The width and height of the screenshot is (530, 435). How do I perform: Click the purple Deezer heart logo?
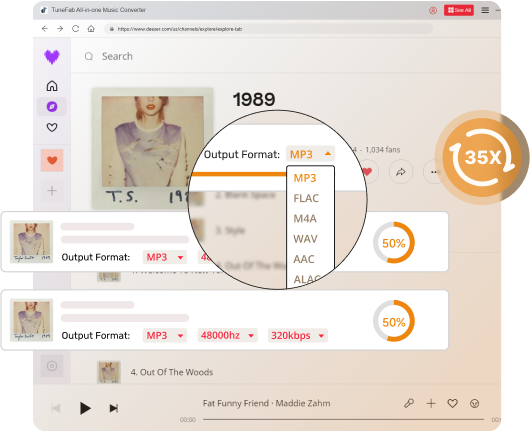52,57
